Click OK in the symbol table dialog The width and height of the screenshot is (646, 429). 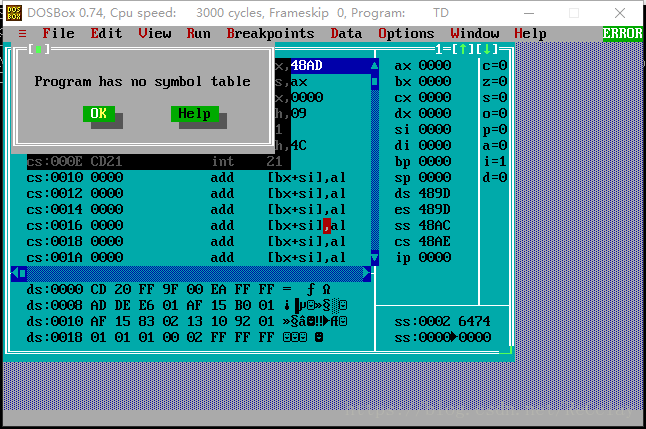pyautogui.click(x=98, y=113)
